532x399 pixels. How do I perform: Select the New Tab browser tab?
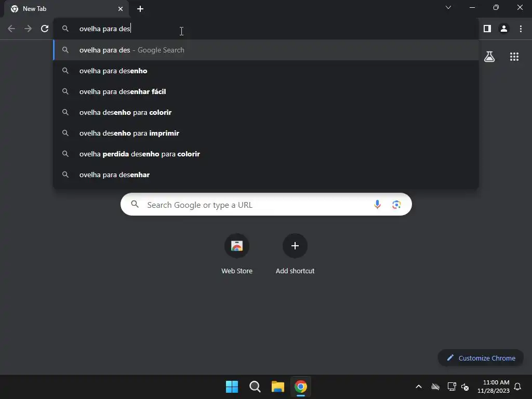[x=66, y=9]
